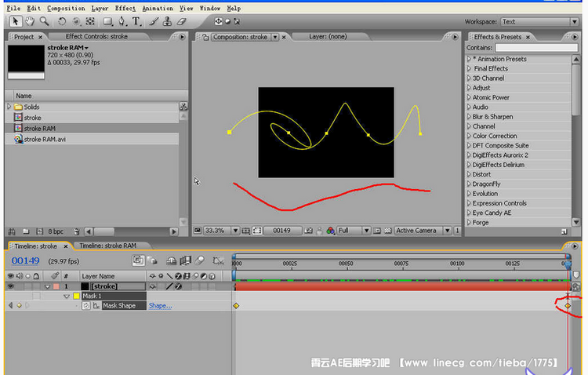Click current time 00149 in Timeline
The height and width of the screenshot is (375, 588).
click(x=26, y=260)
